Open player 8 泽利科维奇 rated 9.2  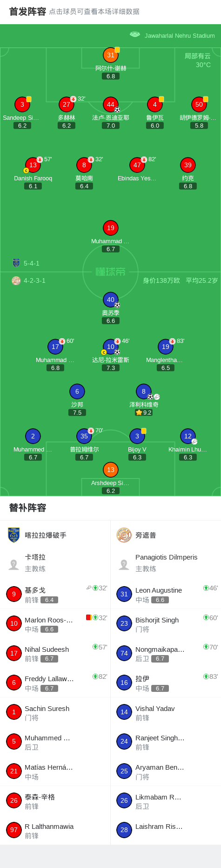(144, 391)
